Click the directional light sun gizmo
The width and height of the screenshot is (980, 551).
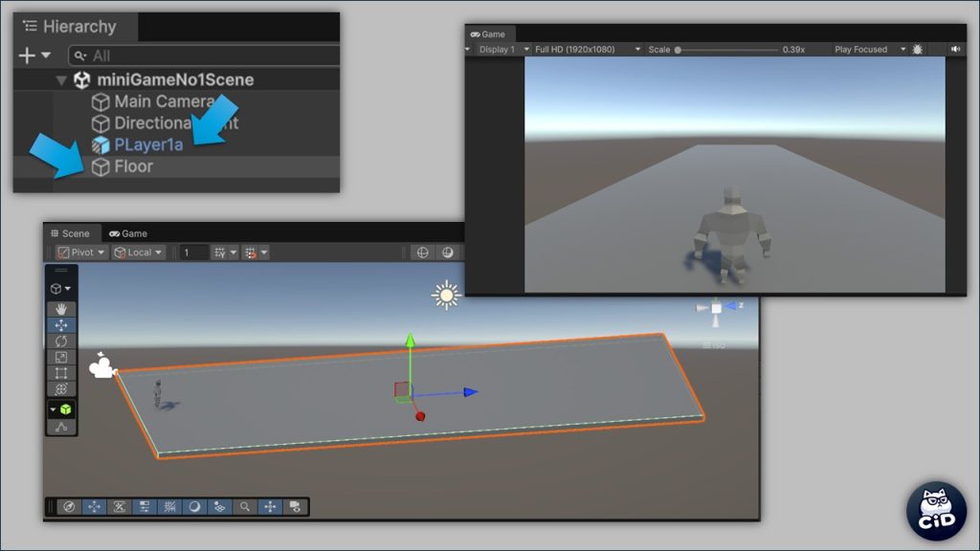tap(447, 296)
